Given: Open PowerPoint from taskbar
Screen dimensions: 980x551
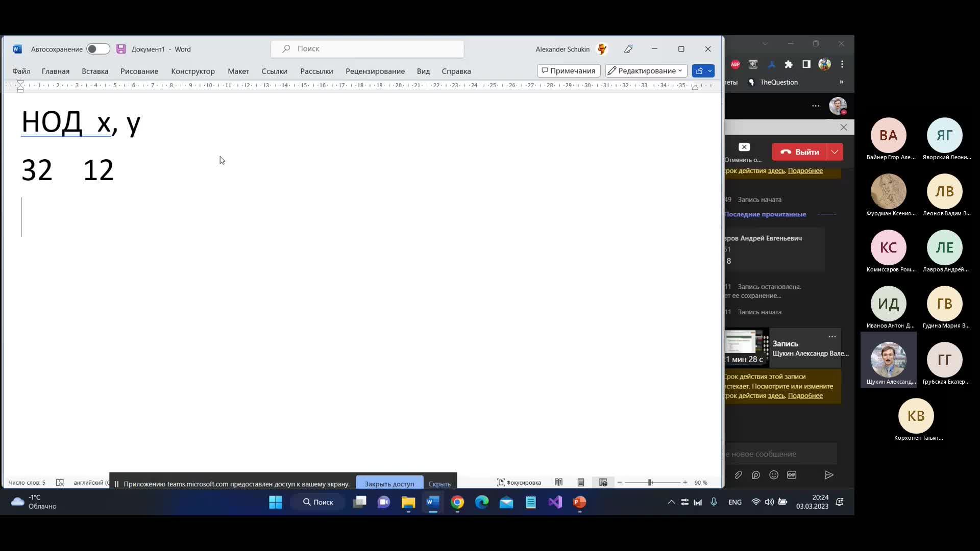Looking at the screenshot, I should [579, 503].
